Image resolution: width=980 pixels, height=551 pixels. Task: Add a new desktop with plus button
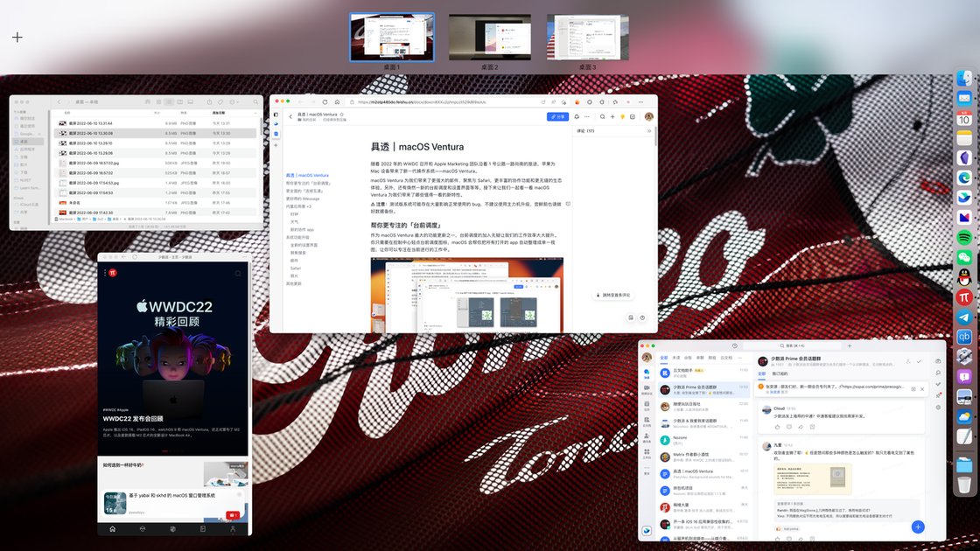tap(17, 38)
